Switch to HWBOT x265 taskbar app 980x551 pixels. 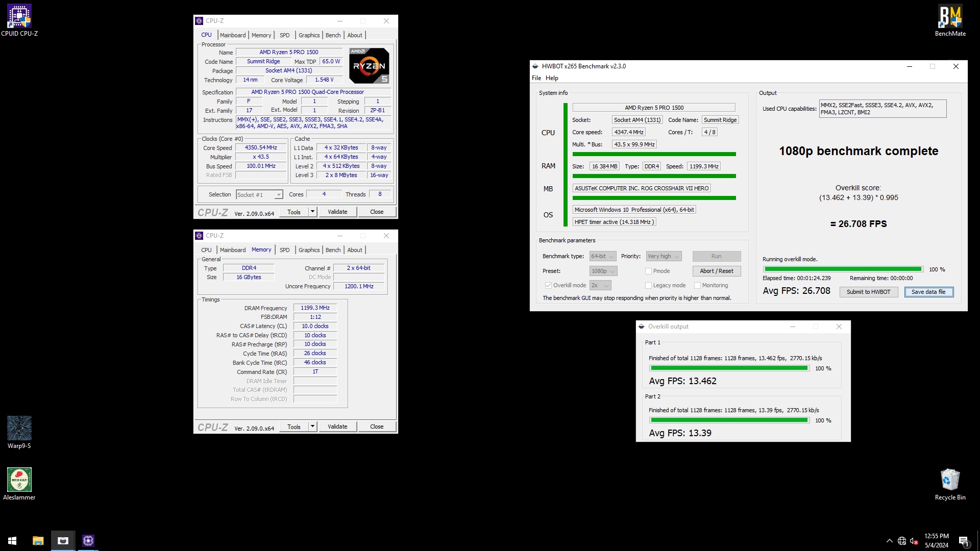[63, 541]
